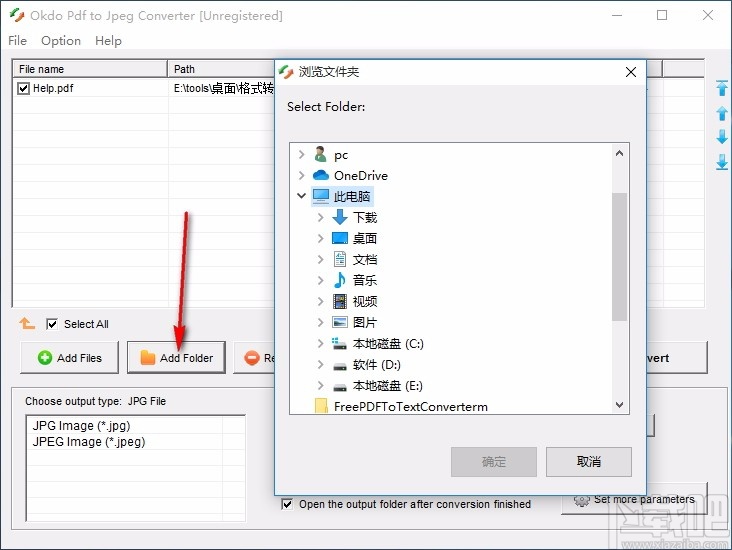The width and height of the screenshot is (732, 550).
Task: Expand the 视频 tree node
Action: (x=320, y=301)
